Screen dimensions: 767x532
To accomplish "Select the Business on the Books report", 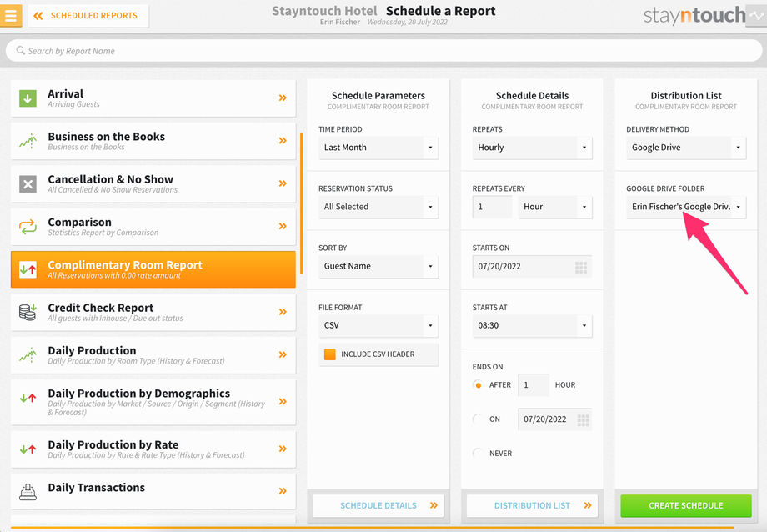I will click(153, 141).
